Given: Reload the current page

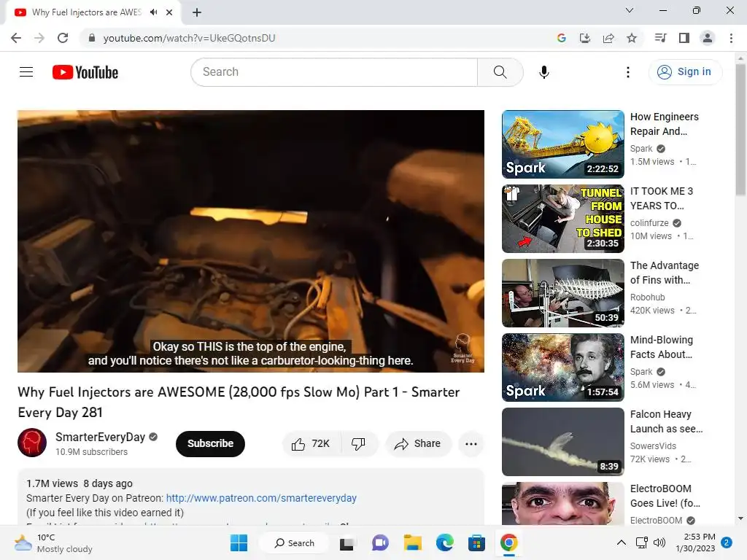Looking at the screenshot, I should [63, 38].
